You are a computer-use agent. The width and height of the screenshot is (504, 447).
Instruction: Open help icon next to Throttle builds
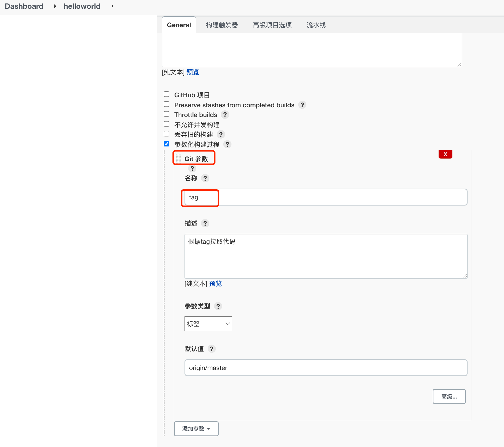(225, 115)
